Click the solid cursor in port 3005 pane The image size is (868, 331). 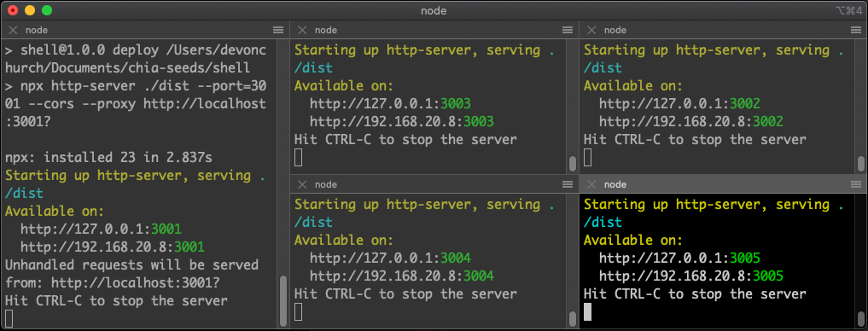coord(588,311)
